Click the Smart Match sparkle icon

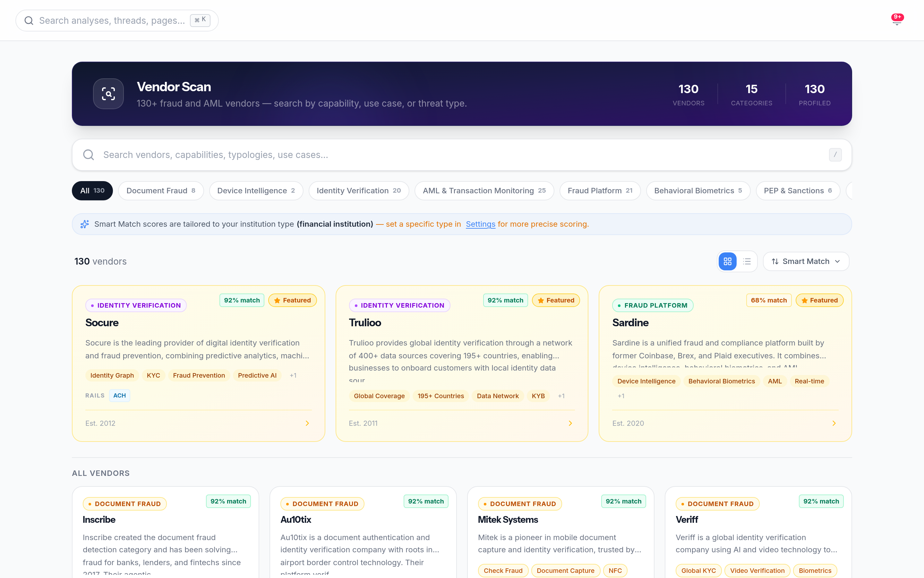(85, 224)
